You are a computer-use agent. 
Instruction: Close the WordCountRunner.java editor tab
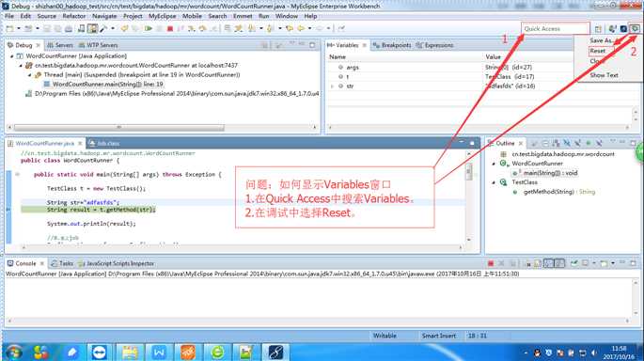pyautogui.click(x=80, y=143)
